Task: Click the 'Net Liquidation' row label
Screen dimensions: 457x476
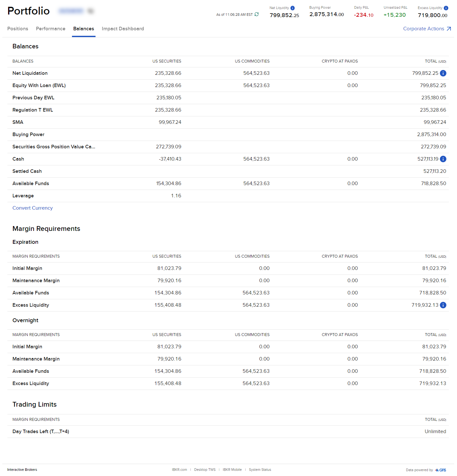Action: coord(30,73)
